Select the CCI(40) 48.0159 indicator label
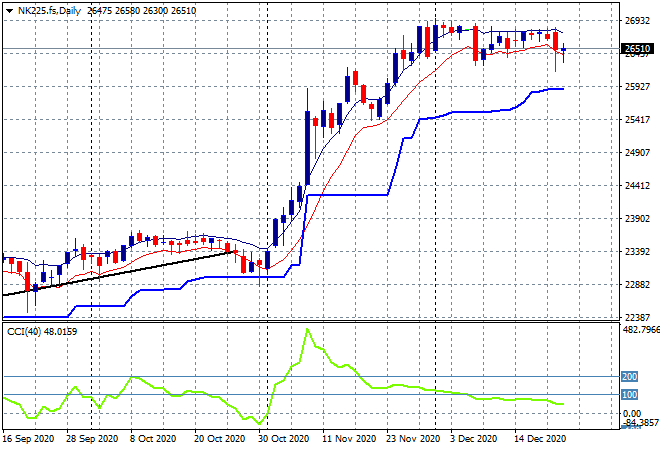The width and height of the screenshot is (660, 450). click(42, 332)
